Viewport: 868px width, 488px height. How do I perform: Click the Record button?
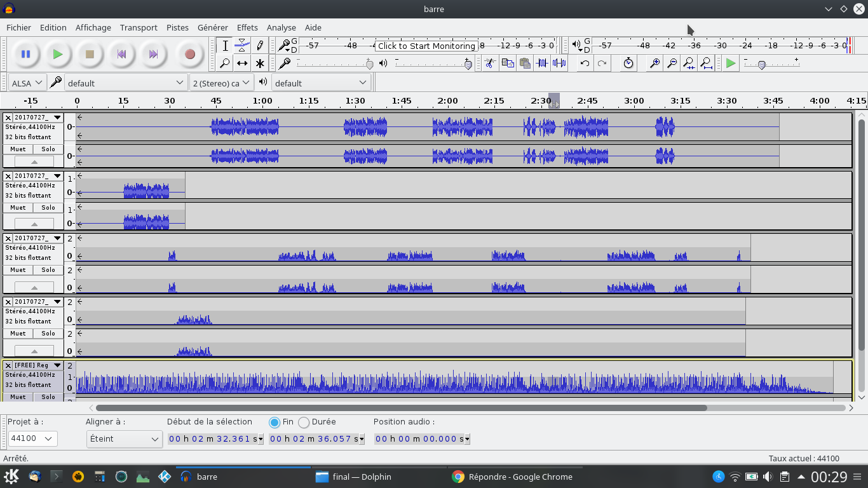(189, 55)
